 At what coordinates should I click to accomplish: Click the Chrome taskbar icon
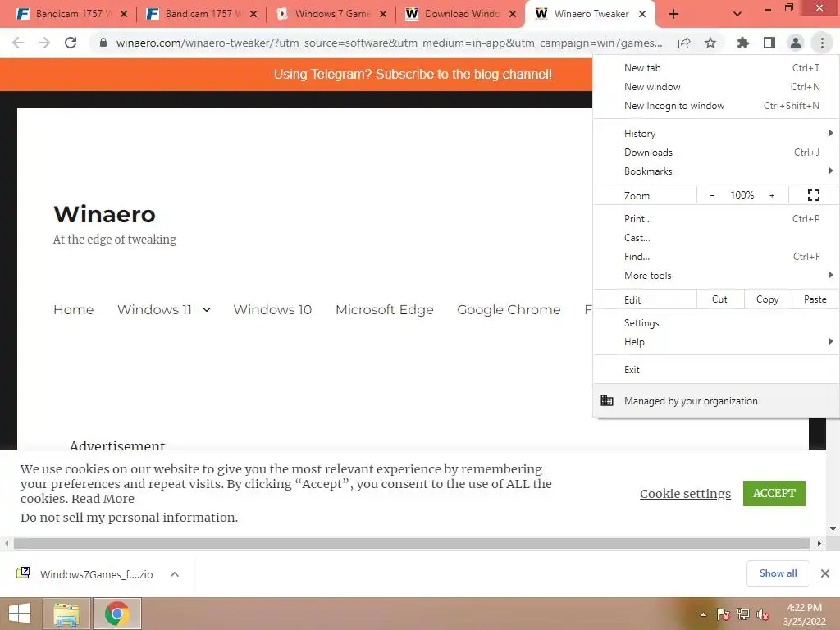tap(116, 614)
